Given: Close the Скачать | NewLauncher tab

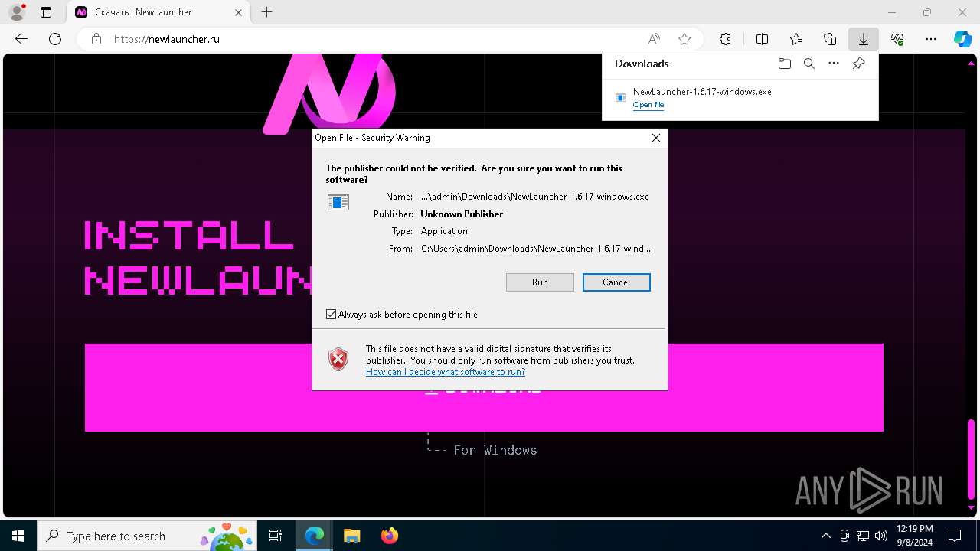Looking at the screenshot, I should coord(239,12).
